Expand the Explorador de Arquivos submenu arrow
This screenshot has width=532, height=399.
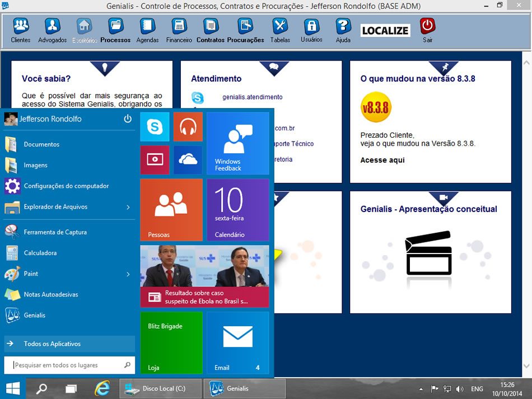coord(128,207)
